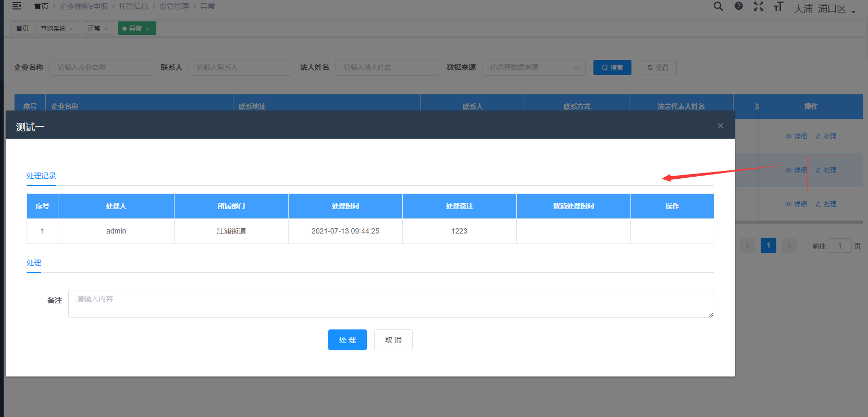The image size is (868, 417).
Task: Go to the next page arrow
Action: point(789,246)
